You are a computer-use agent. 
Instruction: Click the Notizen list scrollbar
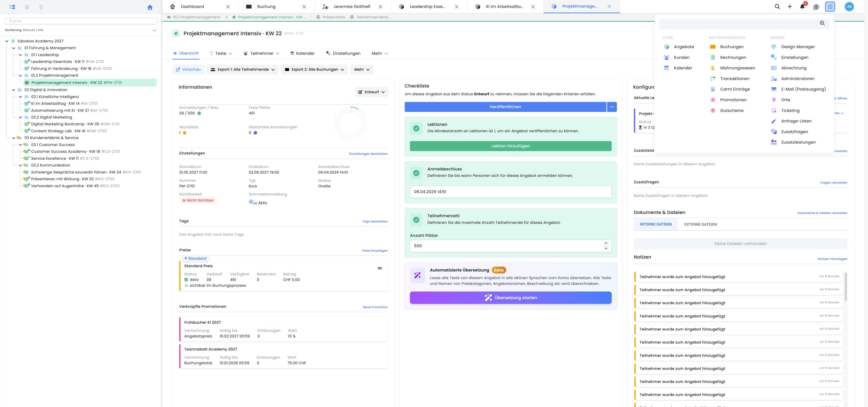point(846,287)
